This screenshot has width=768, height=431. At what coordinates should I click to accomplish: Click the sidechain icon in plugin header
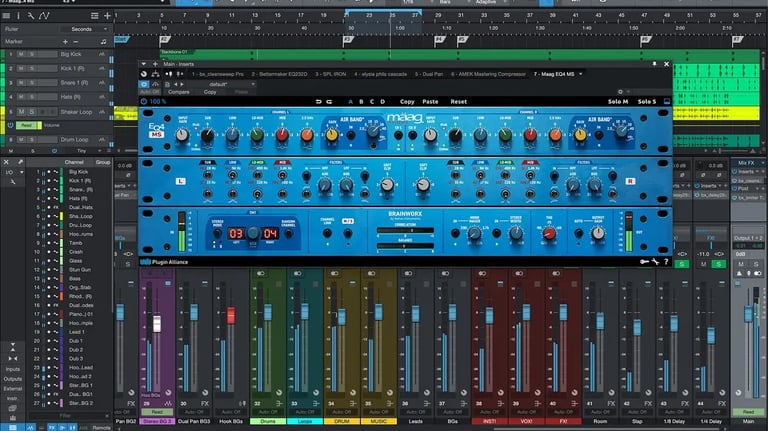coord(169,74)
